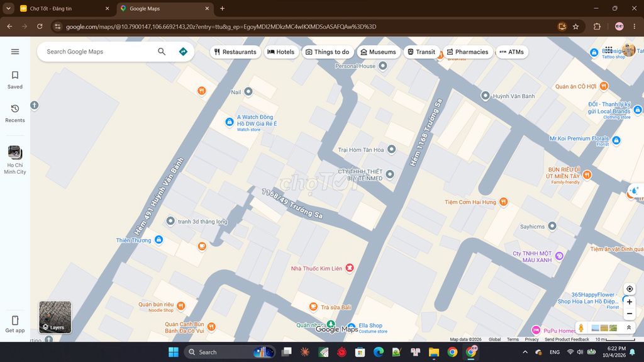Select the Google Maps browser tab

pyautogui.click(x=164, y=8)
